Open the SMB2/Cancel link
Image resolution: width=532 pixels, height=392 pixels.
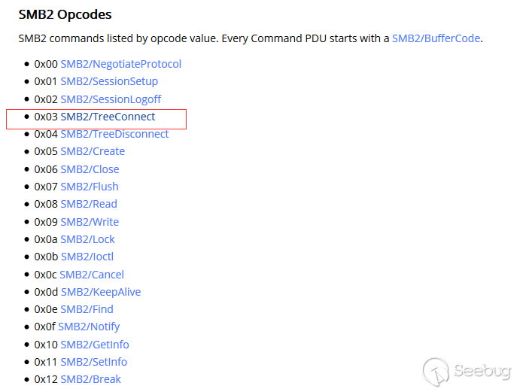92,275
